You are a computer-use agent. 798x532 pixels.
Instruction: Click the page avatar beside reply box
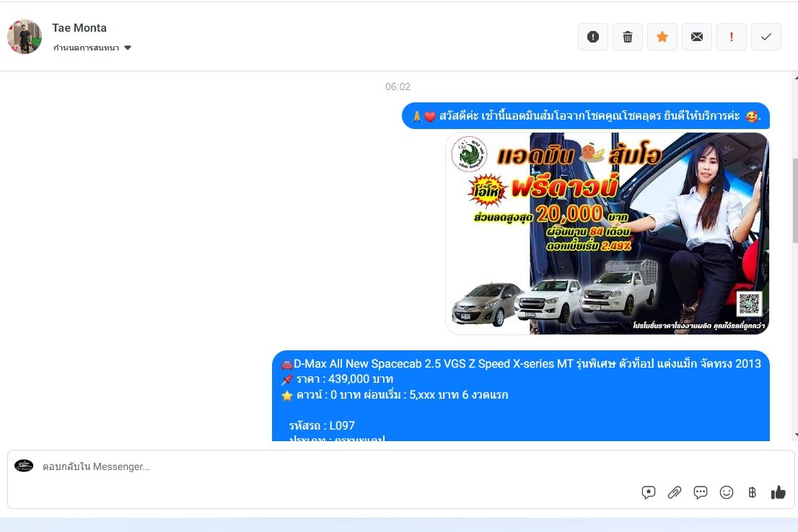click(x=24, y=466)
